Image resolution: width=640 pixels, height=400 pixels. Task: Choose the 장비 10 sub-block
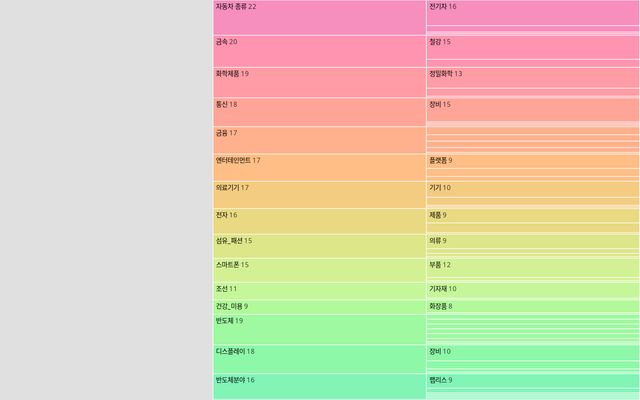[x=533, y=353]
